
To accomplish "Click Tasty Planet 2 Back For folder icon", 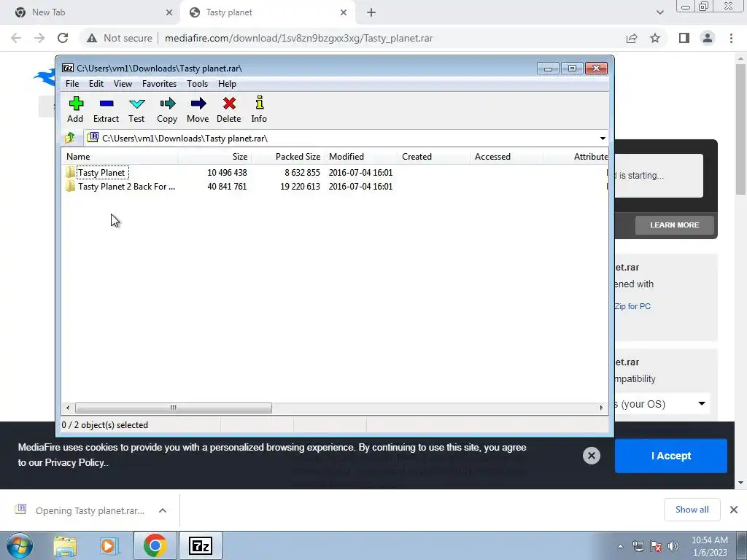I will 71,186.
